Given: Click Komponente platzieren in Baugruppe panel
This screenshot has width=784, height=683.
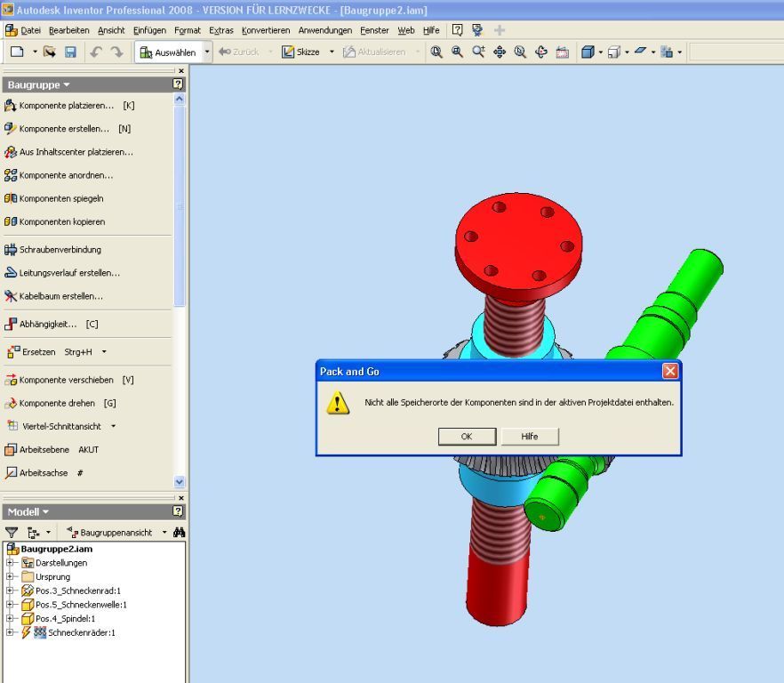Looking at the screenshot, I should [69, 106].
